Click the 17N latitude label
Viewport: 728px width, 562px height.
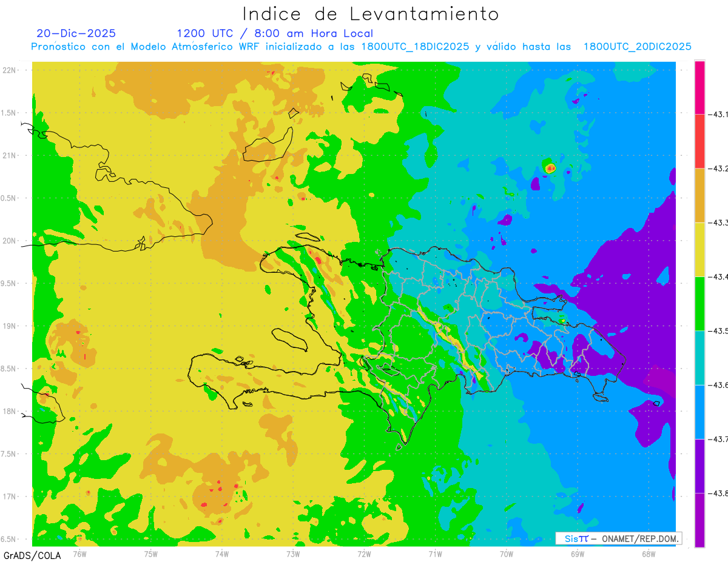click(9, 497)
